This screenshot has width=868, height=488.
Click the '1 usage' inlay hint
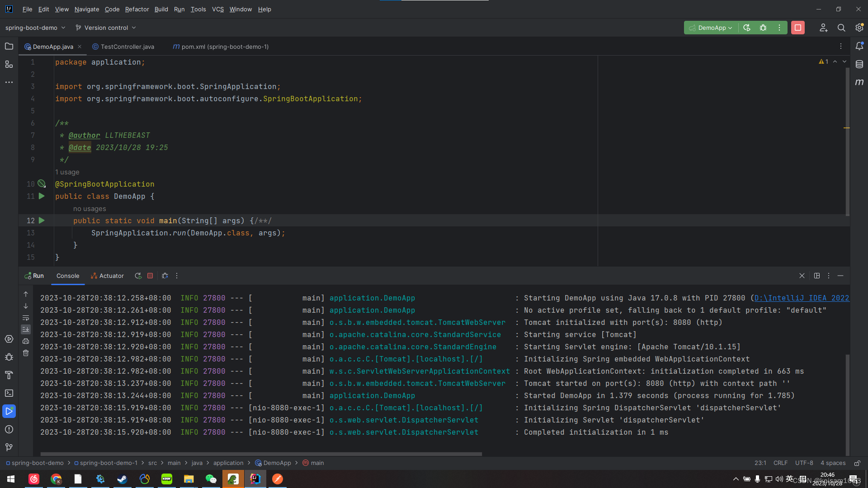[67, 172]
